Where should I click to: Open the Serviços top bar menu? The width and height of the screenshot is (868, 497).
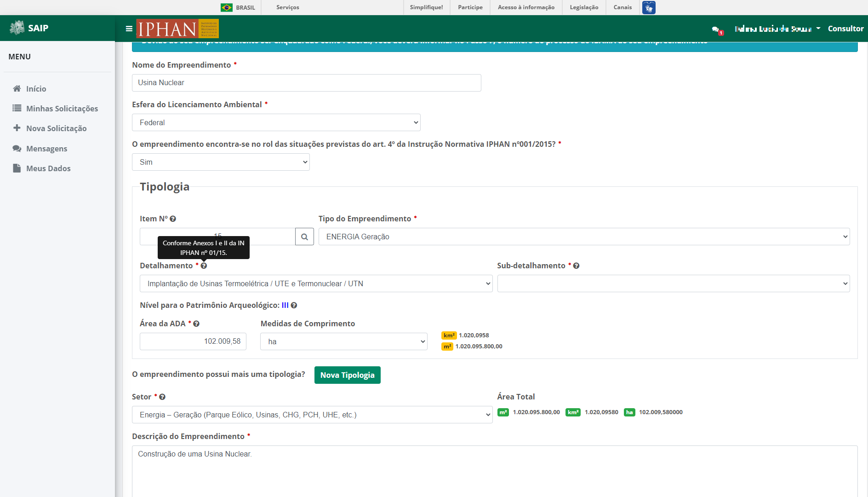pos(288,7)
